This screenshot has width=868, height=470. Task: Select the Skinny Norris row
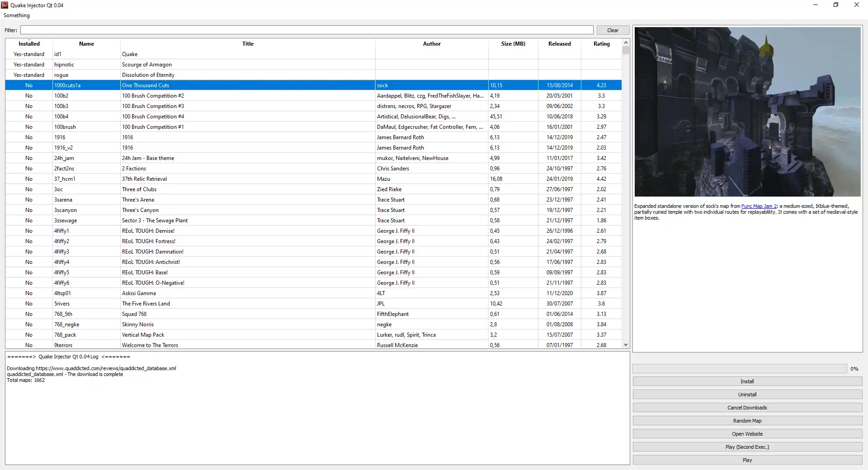click(x=313, y=324)
